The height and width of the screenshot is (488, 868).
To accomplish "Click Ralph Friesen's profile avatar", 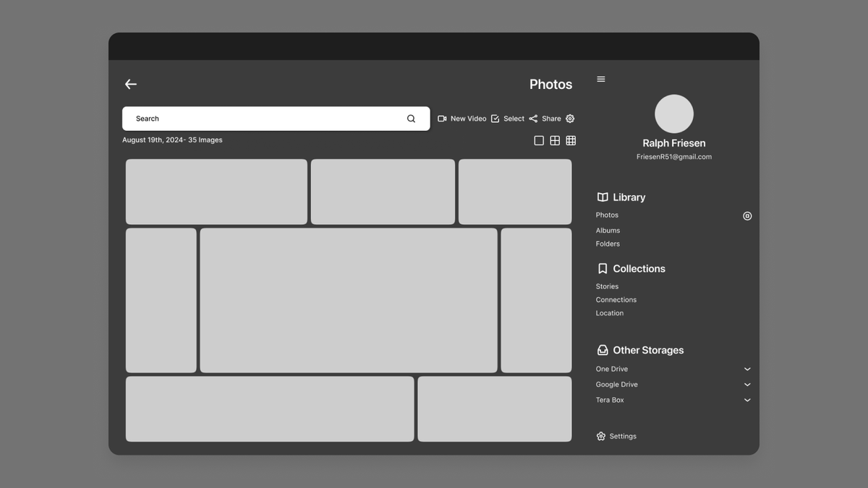I will 674,114.
